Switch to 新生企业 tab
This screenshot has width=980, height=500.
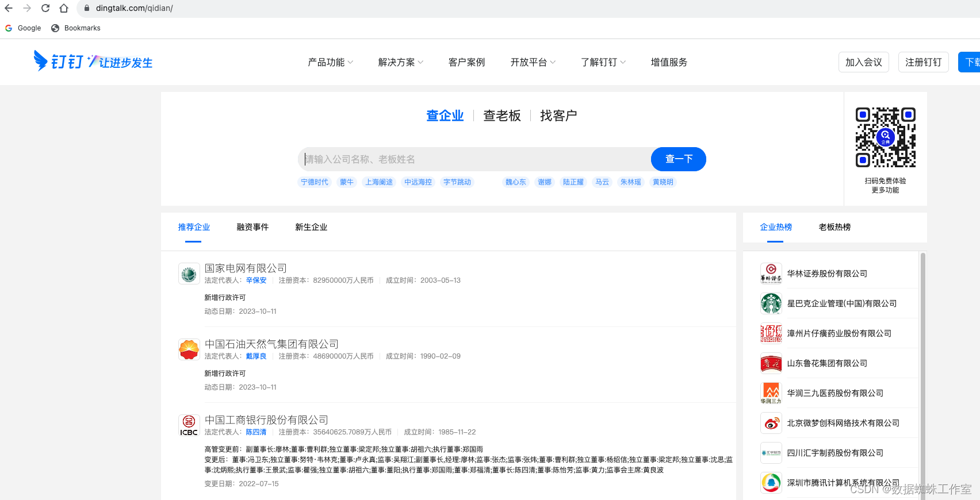[311, 227]
